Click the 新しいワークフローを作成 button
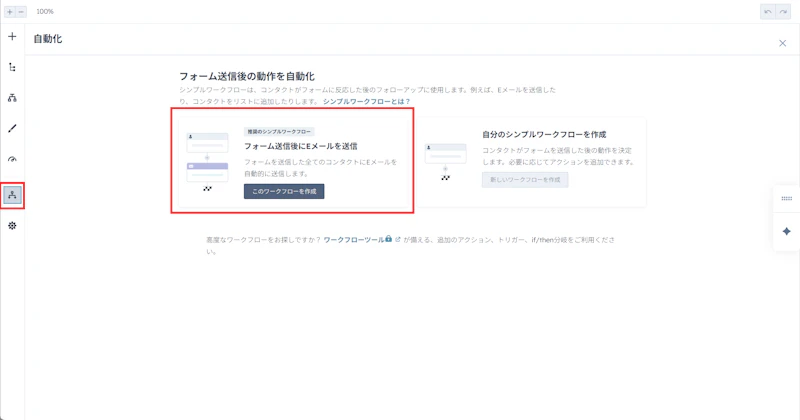This screenshot has width=800, height=420. point(525,180)
